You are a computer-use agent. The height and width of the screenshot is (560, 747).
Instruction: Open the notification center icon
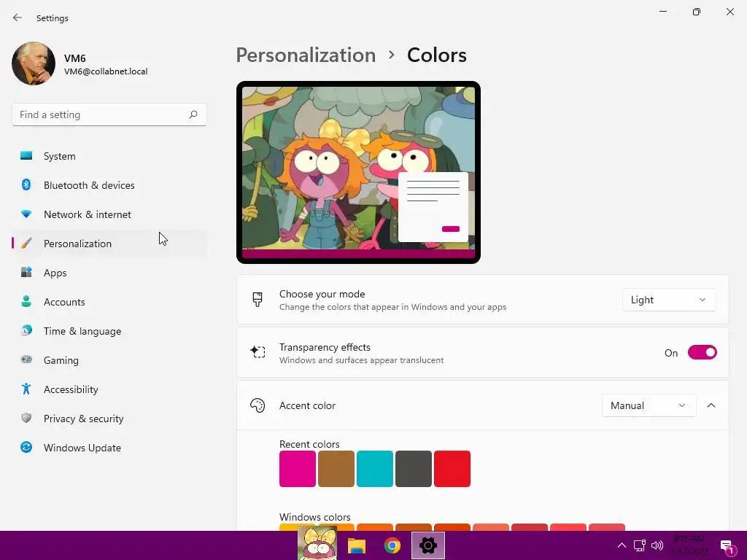(x=727, y=547)
